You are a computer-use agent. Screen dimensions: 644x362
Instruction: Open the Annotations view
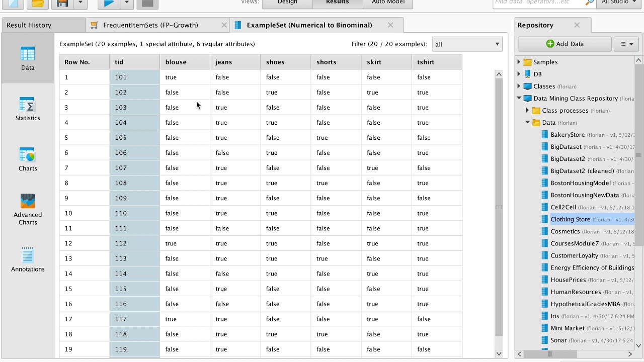pos(28,260)
